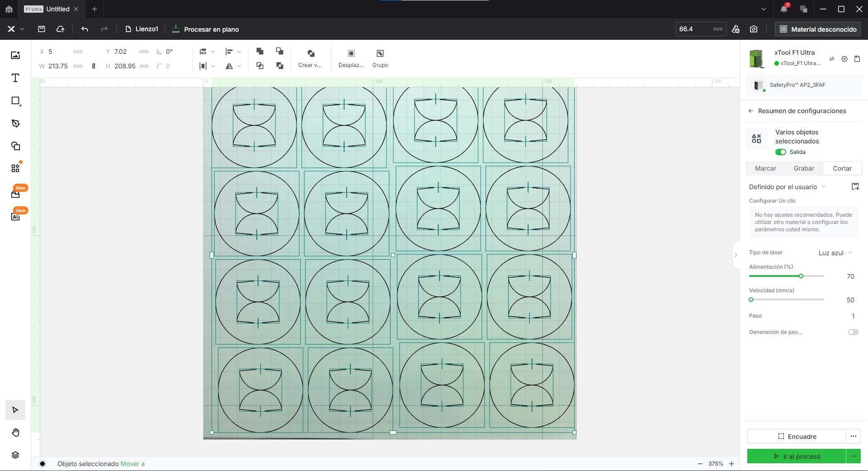Click the Grupo group icon
The image size is (868, 471).
pyautogui.click(x=380, y=58)
